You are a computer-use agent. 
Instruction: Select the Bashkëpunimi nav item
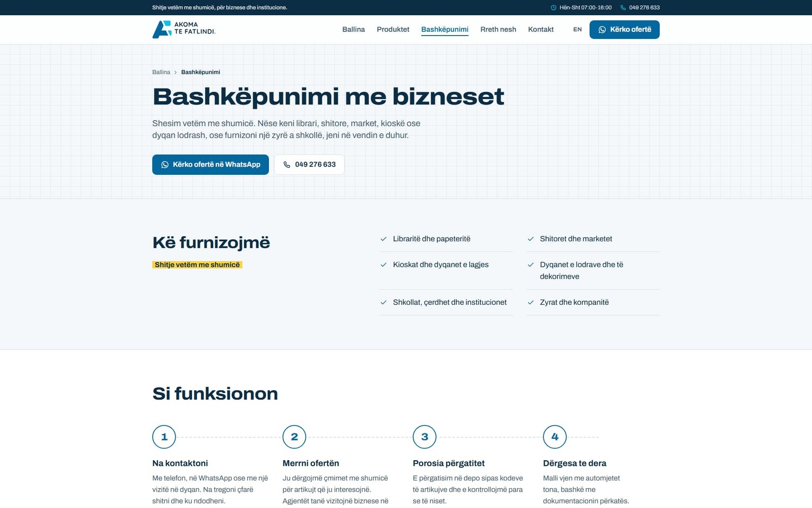pyautogui.click(x=445, y=29)
